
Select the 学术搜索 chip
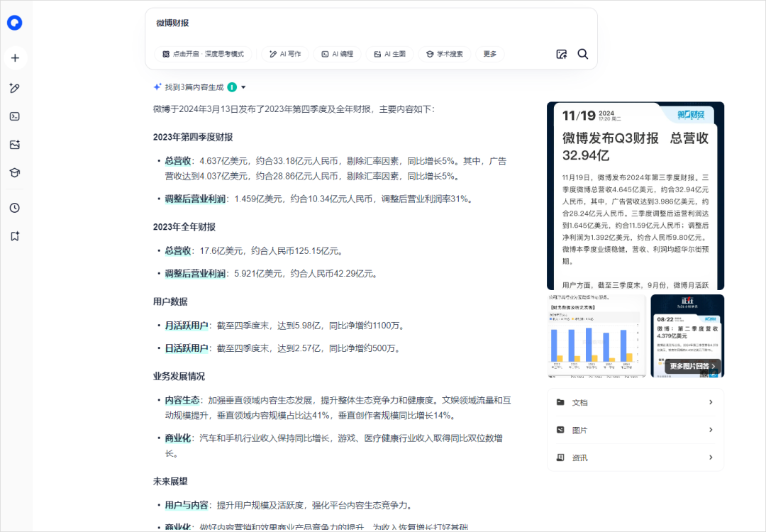click(x=445, y=54)
